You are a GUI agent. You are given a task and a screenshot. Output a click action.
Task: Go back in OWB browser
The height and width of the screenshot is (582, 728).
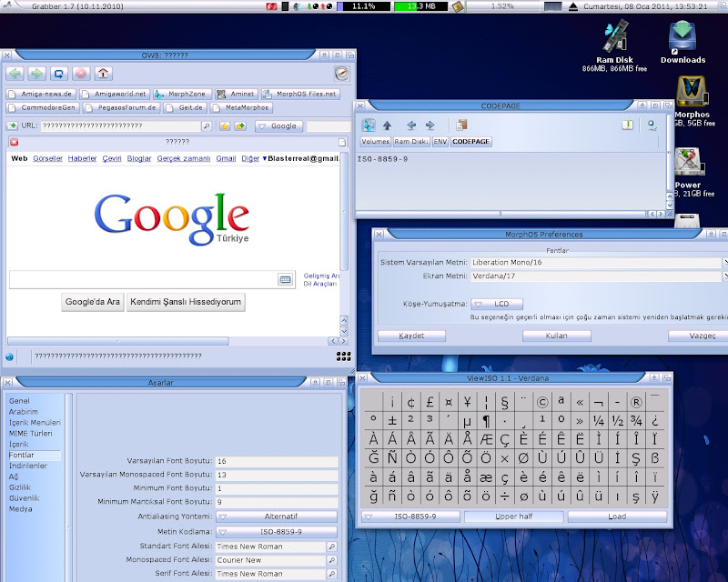click(x=15, y=74)
